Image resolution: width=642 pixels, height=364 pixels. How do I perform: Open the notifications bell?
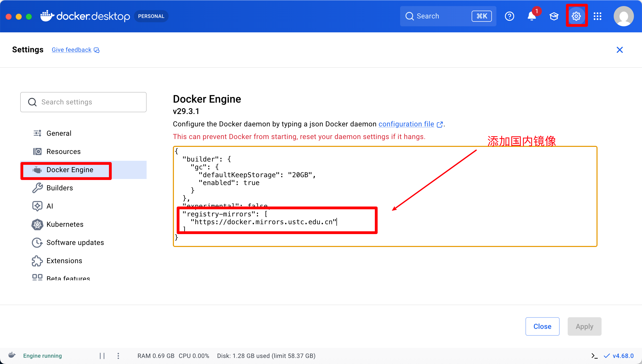[532, 16]
